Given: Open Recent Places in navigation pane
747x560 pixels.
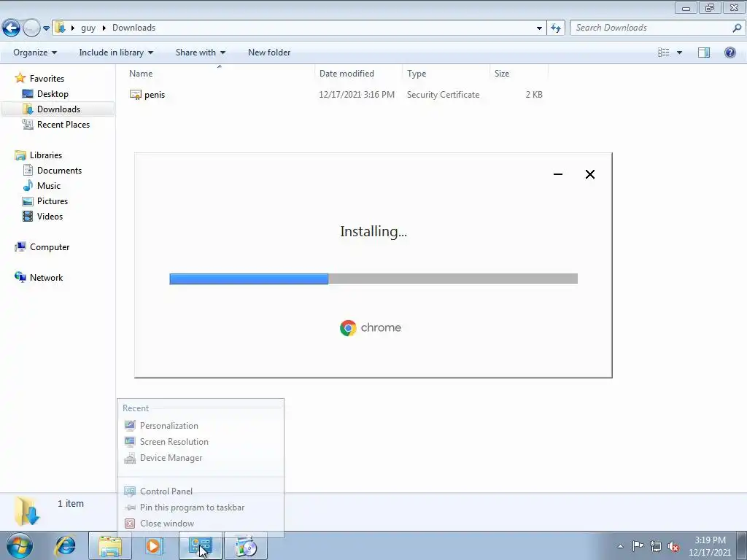Looking at the screenshot, I should click(x=63, y=124).
